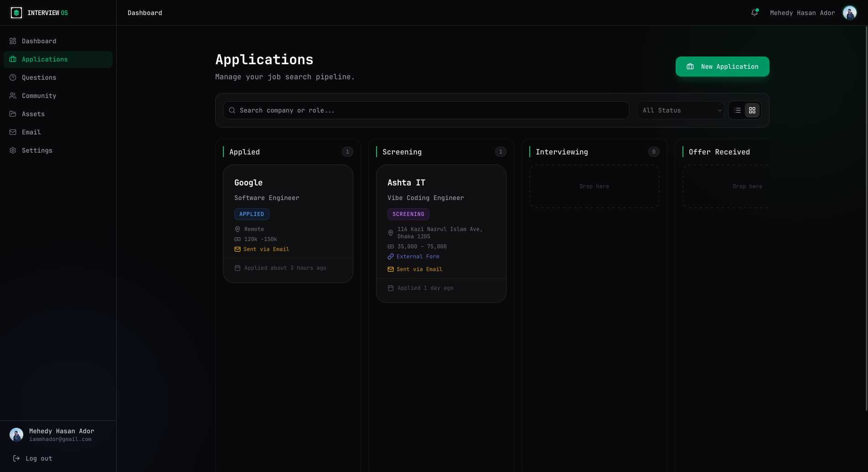Click the search magnifier icon
The image size is (868, 472).
coord(232,110)
